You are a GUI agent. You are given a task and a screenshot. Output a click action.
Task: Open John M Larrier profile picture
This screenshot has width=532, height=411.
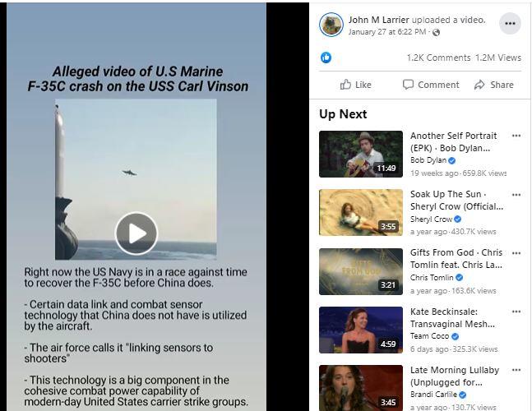331,25
